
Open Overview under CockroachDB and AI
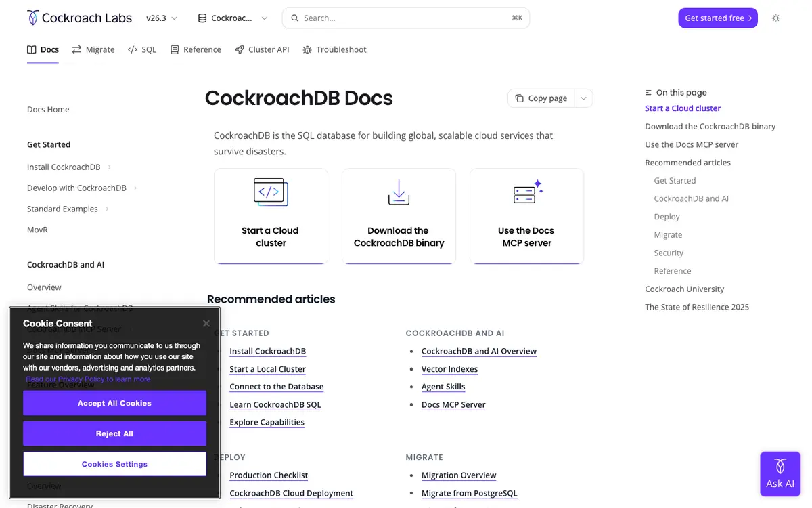[x=44, y=287]
